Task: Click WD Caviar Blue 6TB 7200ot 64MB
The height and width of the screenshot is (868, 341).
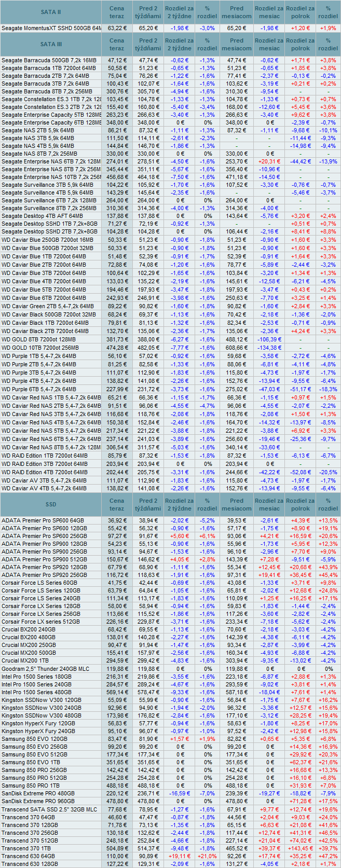Action: pyautogui.click(x=44, y=298)
